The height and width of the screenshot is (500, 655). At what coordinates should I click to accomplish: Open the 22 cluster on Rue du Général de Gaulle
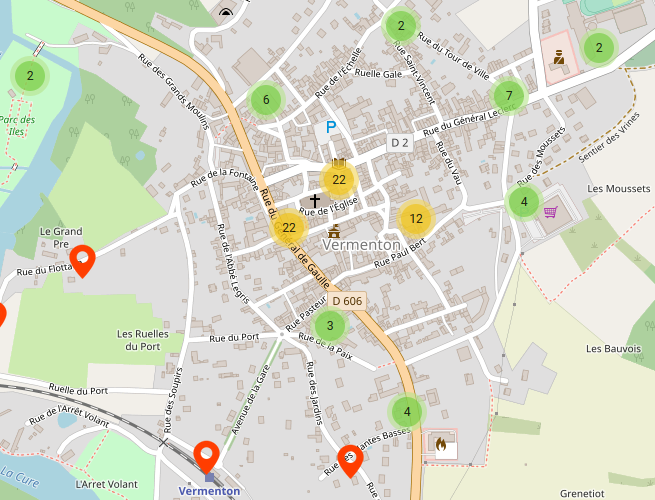289,228
